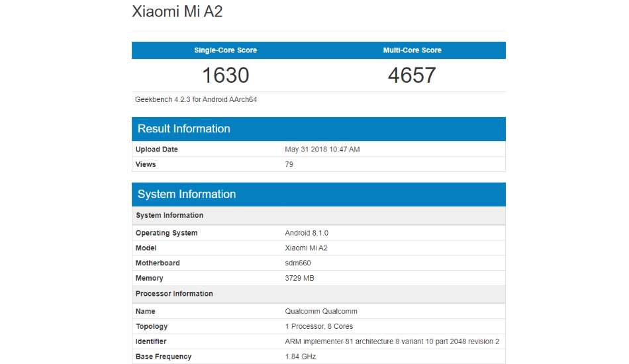Click the gray System Information subheader row
This screenshot has width=629, height=364.
coord(318,215)
